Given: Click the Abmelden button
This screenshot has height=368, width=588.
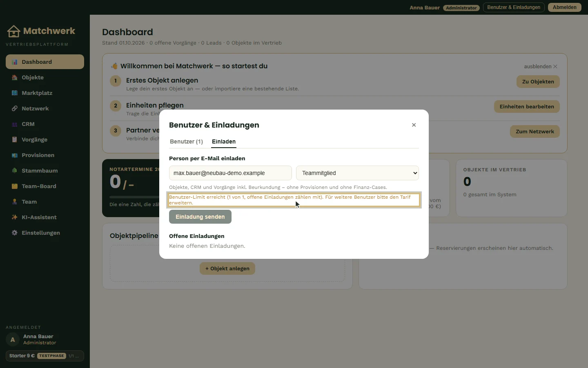Looking at the screenshot, I should (565, 7).
